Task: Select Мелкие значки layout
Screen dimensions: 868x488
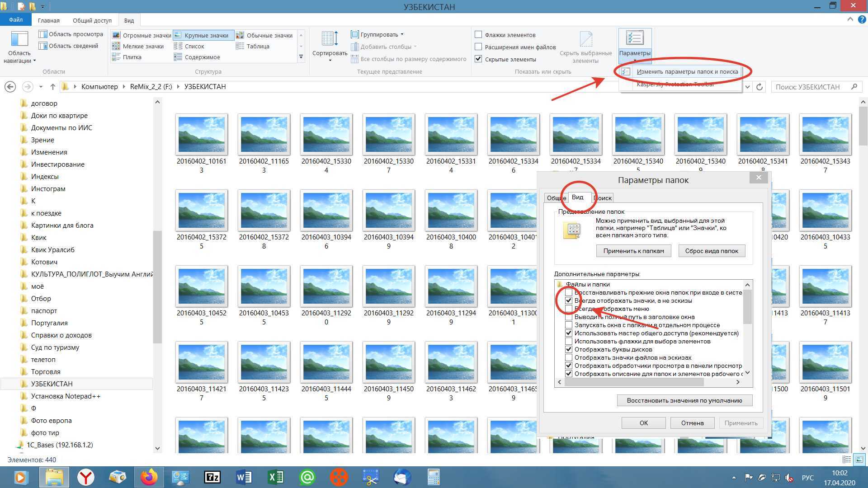Action: pos(138,46)
